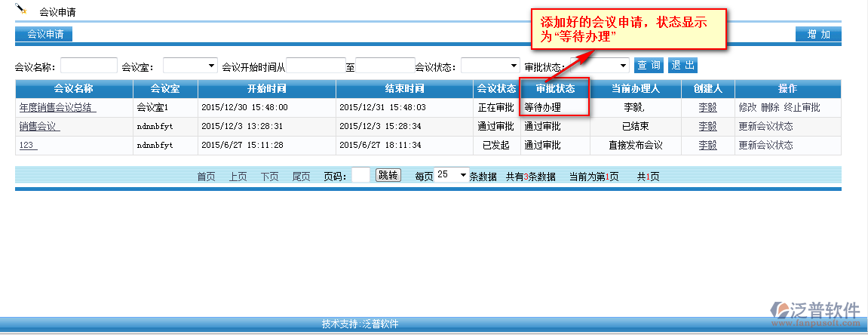
Task: Expand the 会议状态 dropdown
Action: pos(489,66)
